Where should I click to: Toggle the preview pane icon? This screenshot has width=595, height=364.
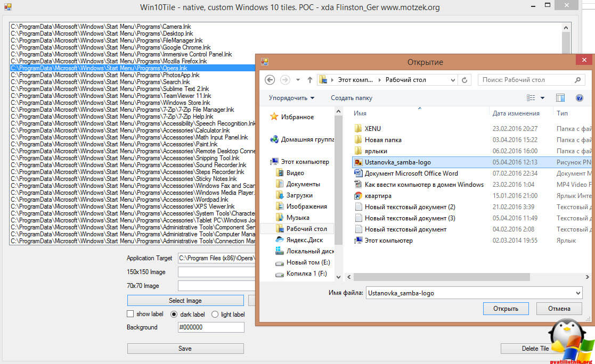pos(560,98)
